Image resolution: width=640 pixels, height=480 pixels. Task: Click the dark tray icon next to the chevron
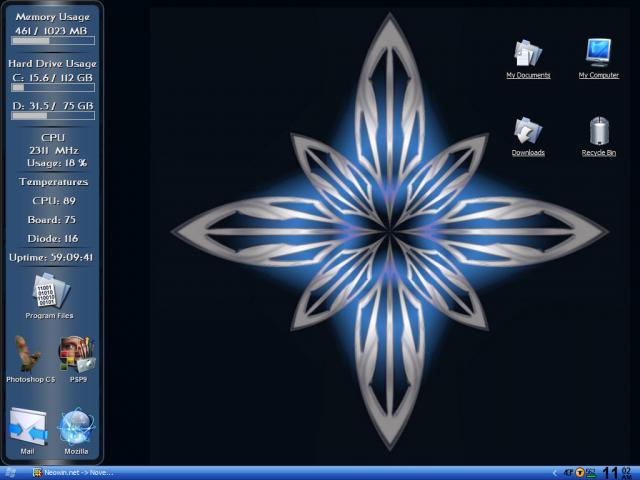[x=569, y=473]
